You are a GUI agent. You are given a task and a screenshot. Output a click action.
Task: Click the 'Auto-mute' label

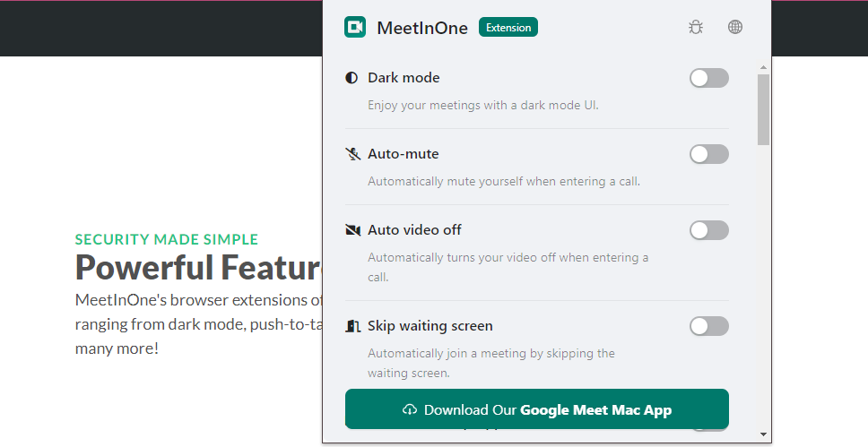coord(403,154)
